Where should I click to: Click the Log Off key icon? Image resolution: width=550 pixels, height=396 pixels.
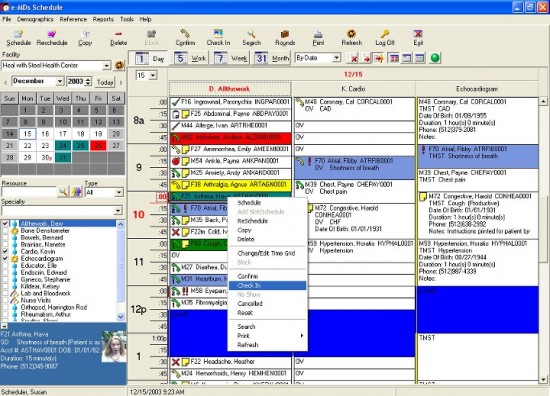click(x=385, y=34)
